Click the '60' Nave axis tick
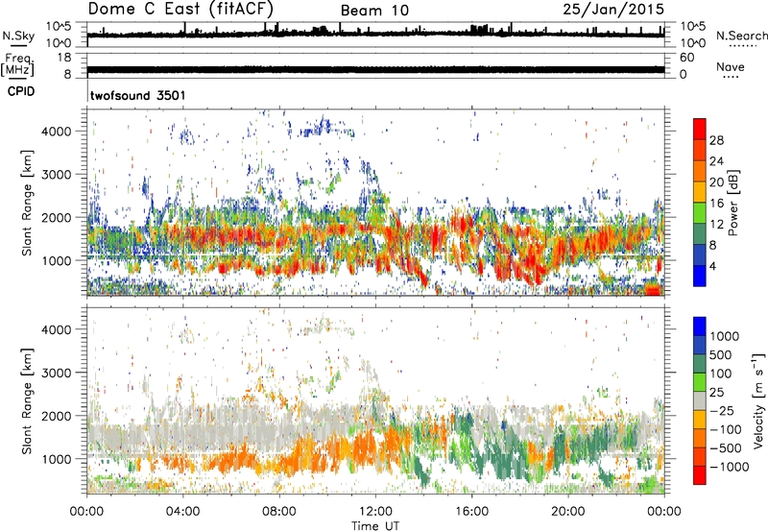768x532 pixels. tap(687, 58)
